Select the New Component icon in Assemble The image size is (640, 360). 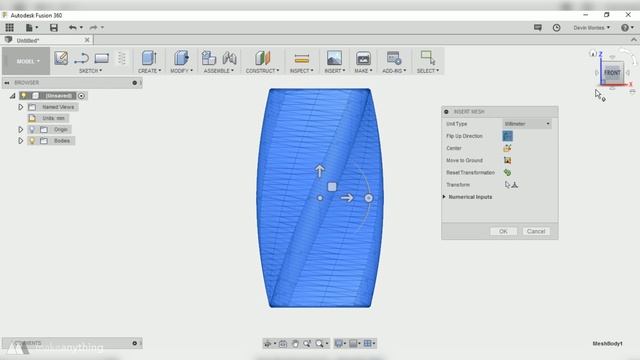209,58
